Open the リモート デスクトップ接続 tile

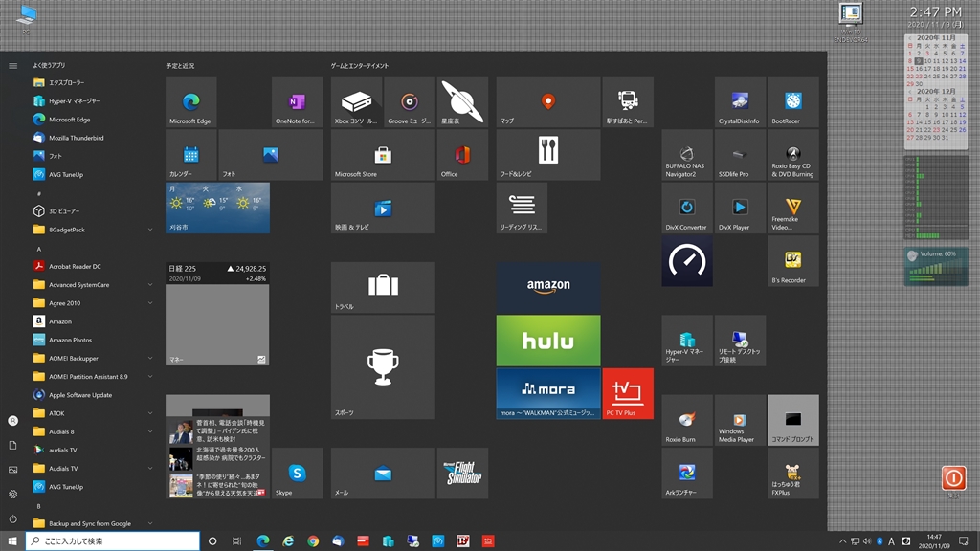pos(740,341)
